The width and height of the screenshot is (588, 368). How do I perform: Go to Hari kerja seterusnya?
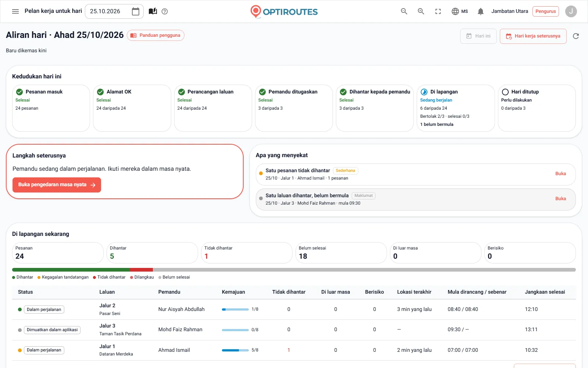(x=533, y=36)
